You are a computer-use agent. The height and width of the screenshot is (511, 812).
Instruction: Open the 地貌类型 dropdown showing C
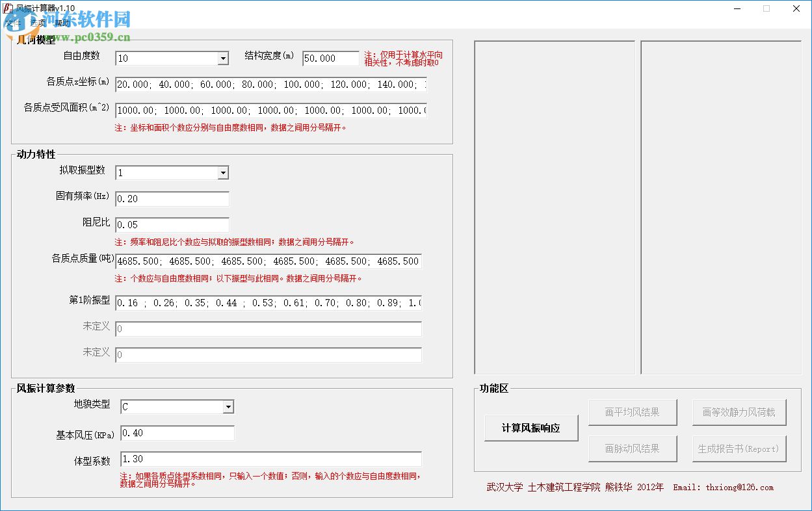229,406
